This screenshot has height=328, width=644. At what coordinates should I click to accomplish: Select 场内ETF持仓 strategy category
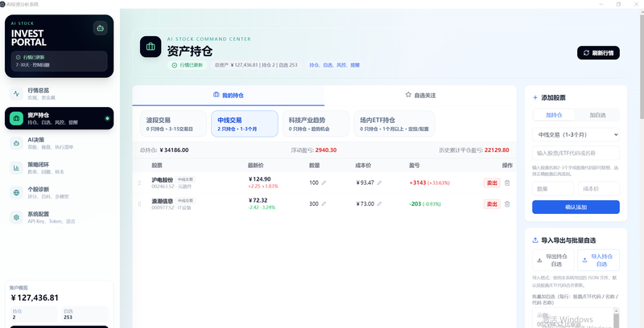click(x=394, y=124)
